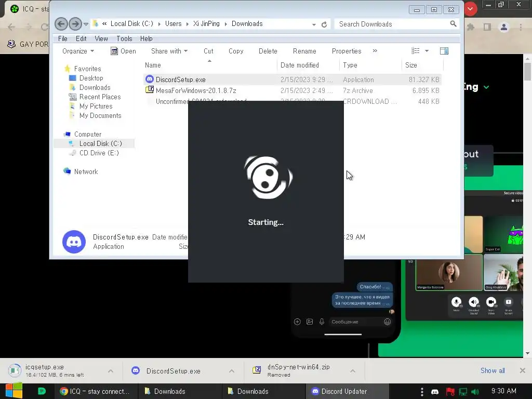Viewport: 532px width, 399px height.
Task: Click Delete in the toolbar
Action: 268,51
